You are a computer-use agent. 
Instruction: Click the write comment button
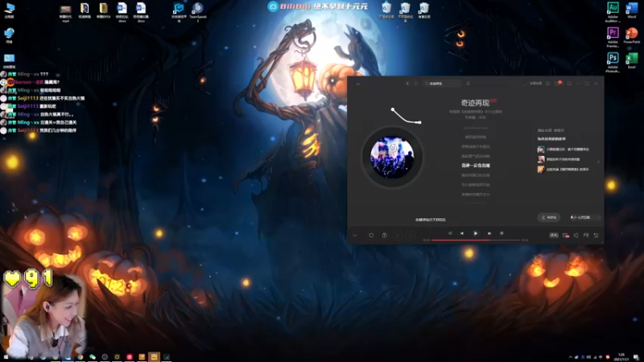[549, 217]
